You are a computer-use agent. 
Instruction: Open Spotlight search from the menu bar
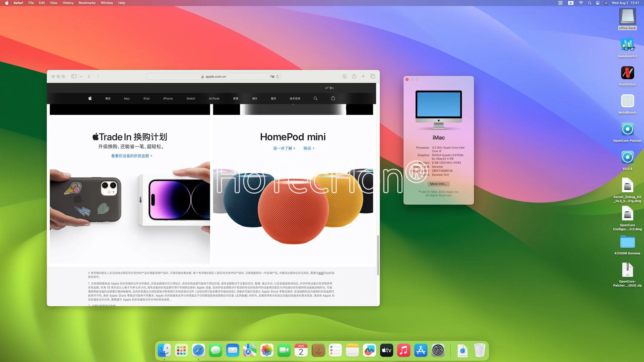coord(590,3)
